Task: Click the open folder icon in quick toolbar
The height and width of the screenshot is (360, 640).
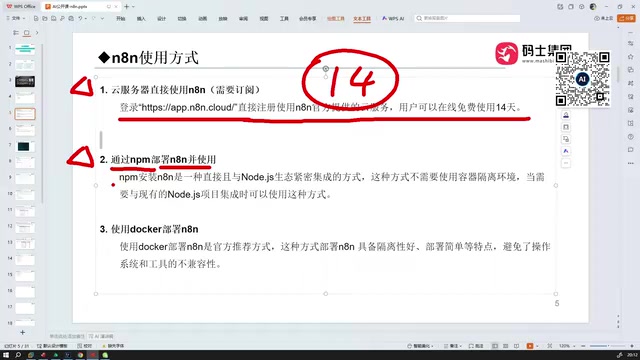Action: (44, 18)
